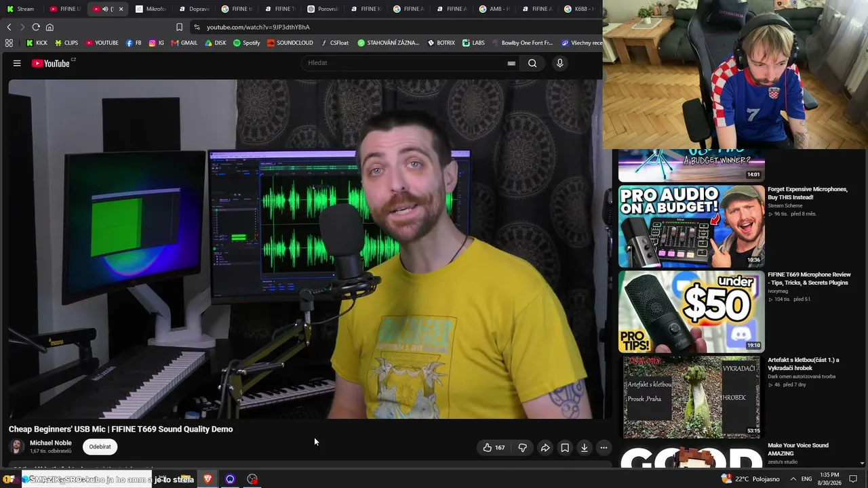Open the Artefakt s kletbou video thumbnail
868x488 pixels.
click(x=692, y=397)
